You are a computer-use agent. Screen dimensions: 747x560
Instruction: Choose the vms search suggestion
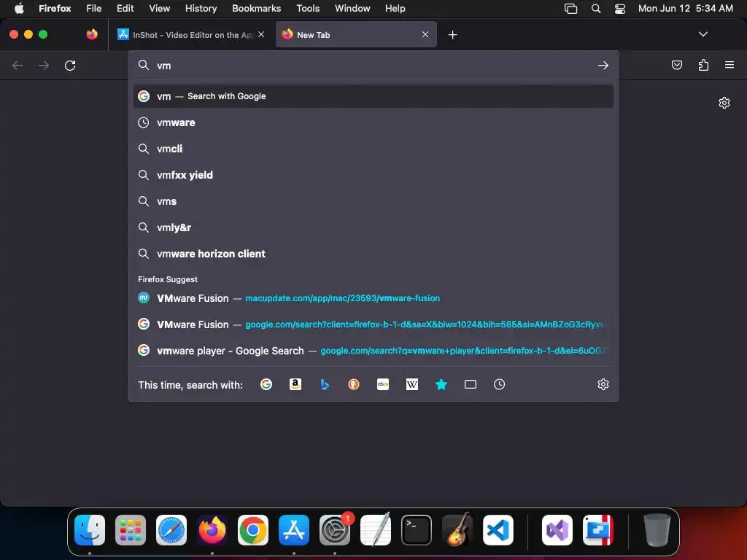click(x=373, y=201)
